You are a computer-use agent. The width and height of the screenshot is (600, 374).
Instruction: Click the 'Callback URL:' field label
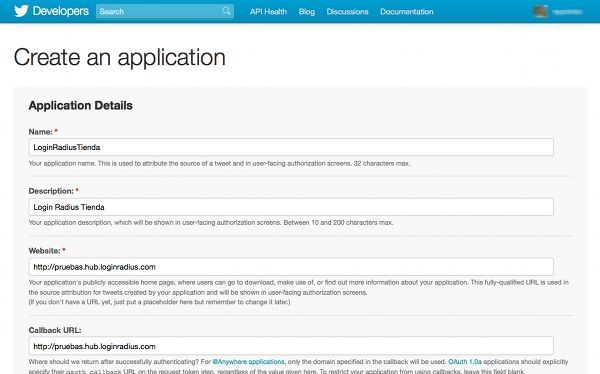[55, 330]
